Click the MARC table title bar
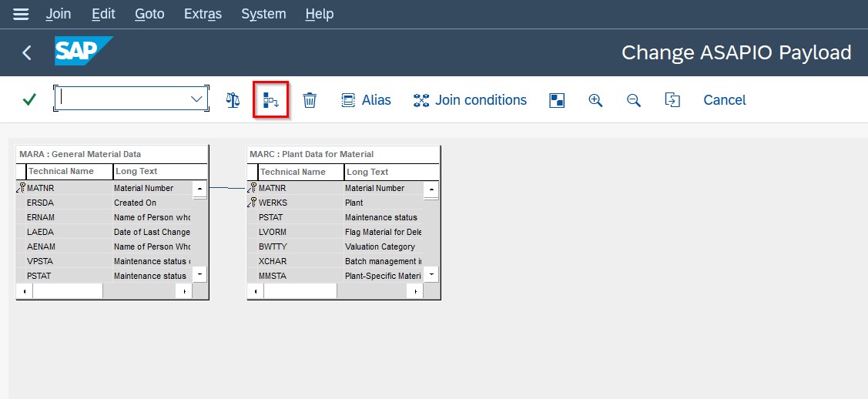This screenshot has width=868, height=399. click(344, 154)
